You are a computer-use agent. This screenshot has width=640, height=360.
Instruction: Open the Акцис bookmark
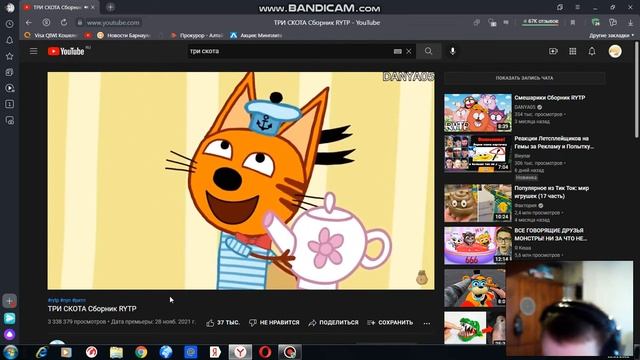[x=256, y=36]
